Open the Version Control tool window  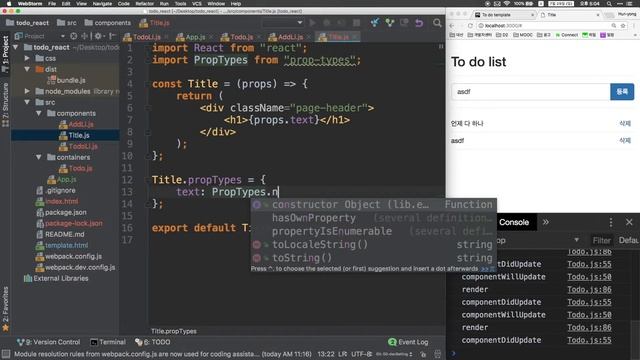pos(49,342)
